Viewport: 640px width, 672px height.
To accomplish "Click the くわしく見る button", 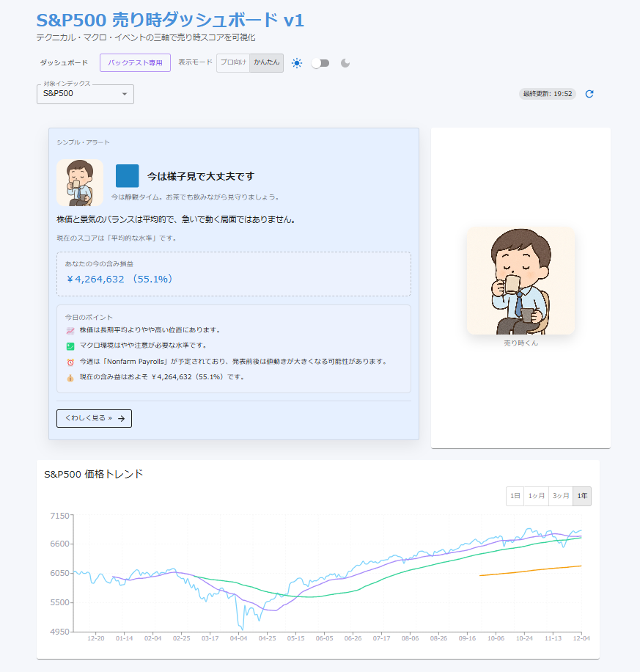I will [x=94, y=418].
